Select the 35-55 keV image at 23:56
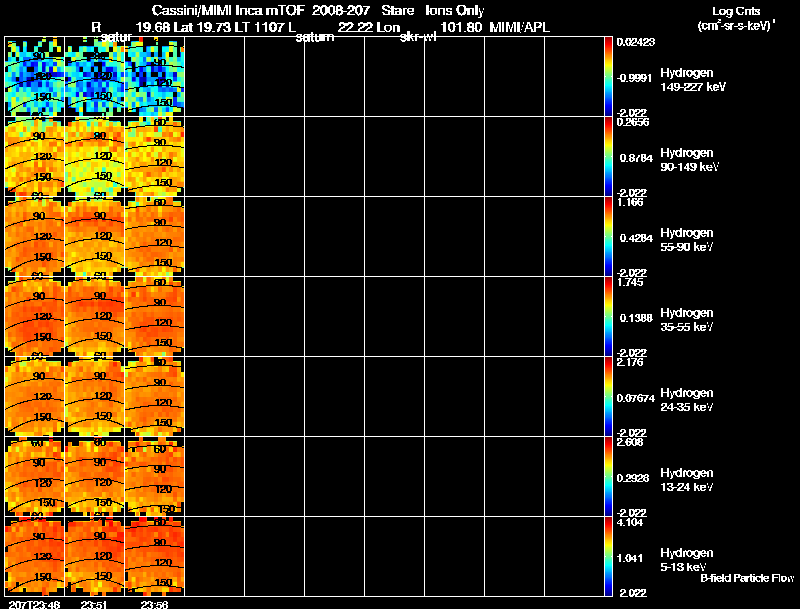The image size is (800, 609). coord(154,317)
